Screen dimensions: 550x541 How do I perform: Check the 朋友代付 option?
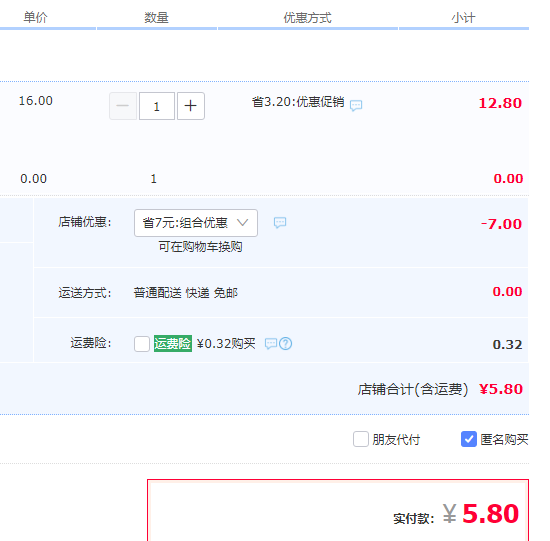pos(361,439)
